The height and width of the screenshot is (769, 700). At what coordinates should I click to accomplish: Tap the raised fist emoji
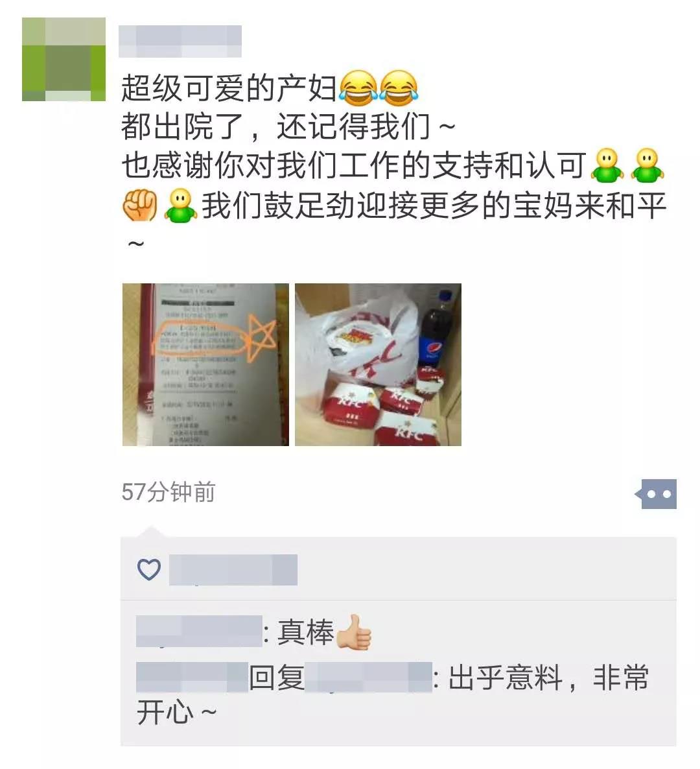pos(140,205)
